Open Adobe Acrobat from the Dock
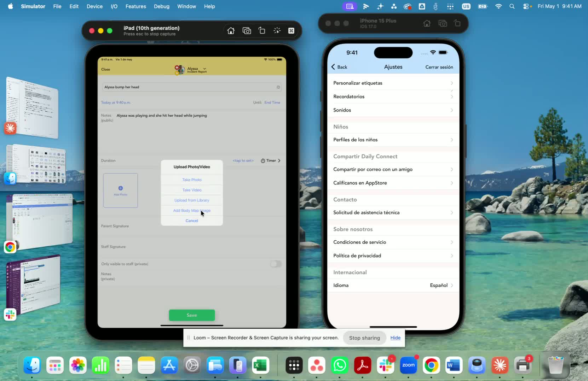Screen dimensions: 588x381 point(363,365)
